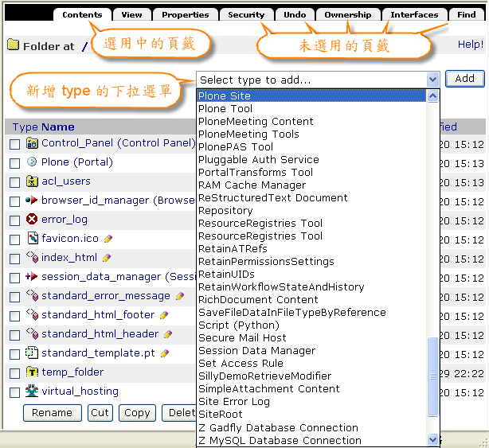Check the favicon.ico checkbox

pyautogui.click(x=14, y=240)
